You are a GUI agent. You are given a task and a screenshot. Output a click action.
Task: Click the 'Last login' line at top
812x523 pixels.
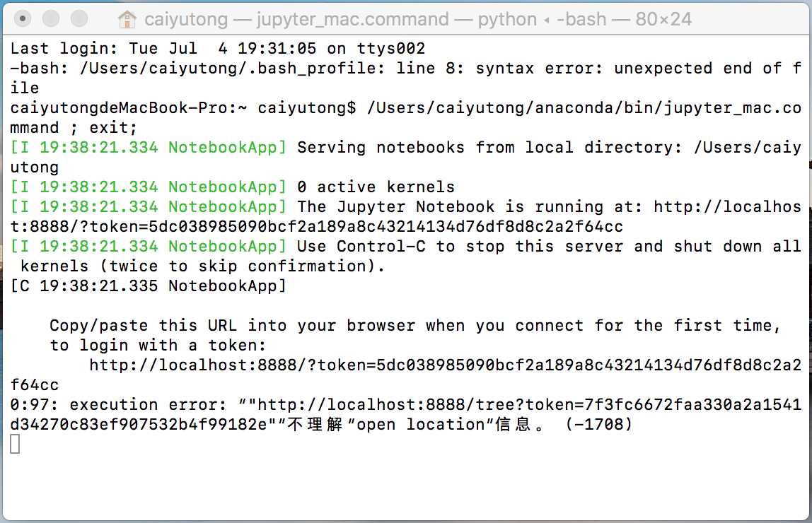[x=218, y=49]
